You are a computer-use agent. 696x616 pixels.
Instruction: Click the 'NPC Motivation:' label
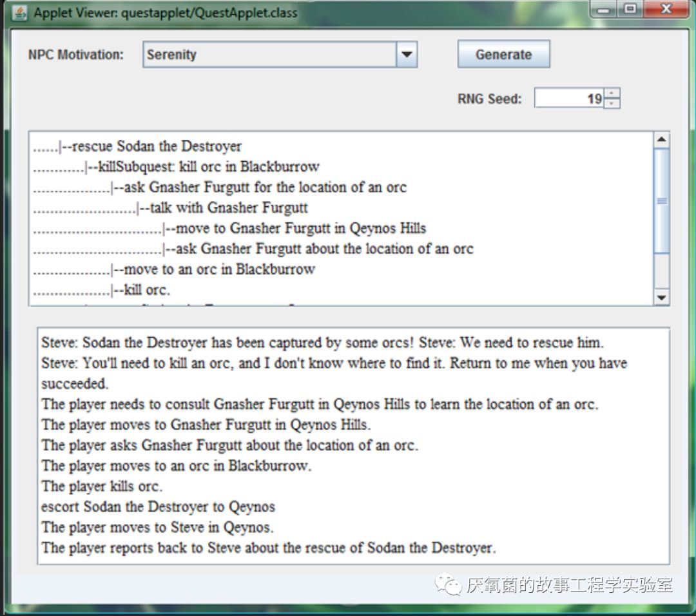point(76,55)
